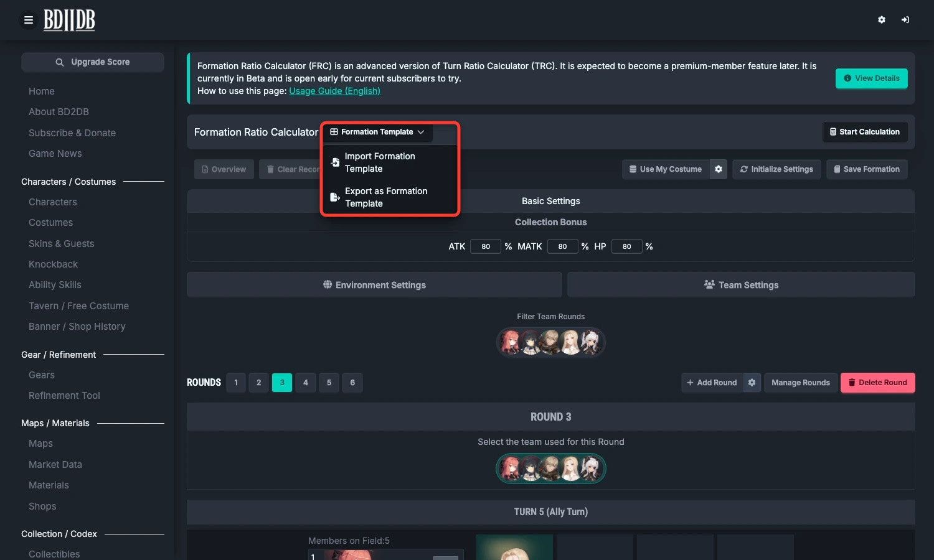
Task: Open Maps page in sidebar
Action: pyautogui.click(x=40, y=444)
